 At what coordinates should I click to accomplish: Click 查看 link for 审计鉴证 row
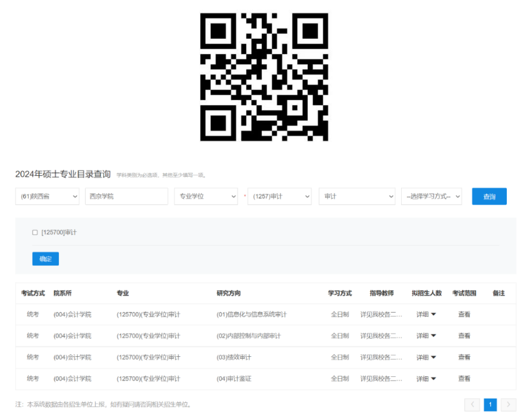[x=464, y=379]
